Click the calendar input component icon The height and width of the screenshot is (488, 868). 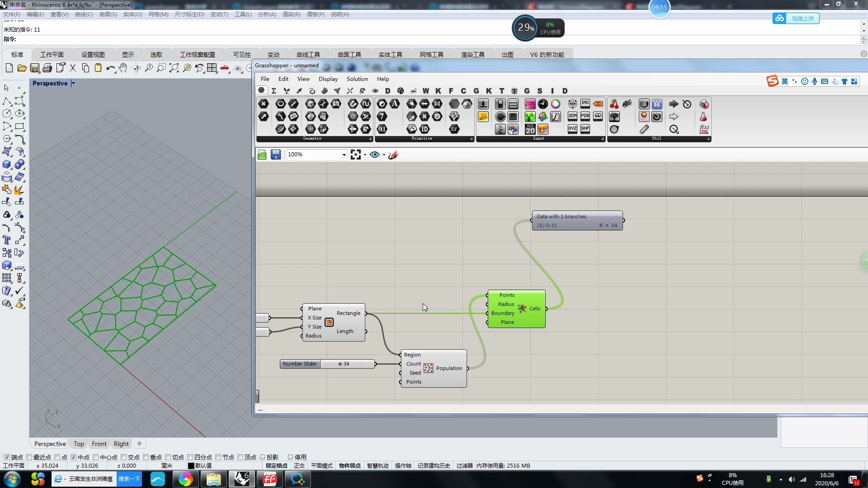530,129
